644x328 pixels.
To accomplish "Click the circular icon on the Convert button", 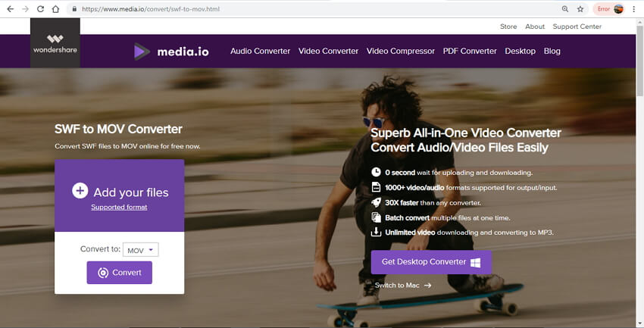I will click(x=103, y=273).
